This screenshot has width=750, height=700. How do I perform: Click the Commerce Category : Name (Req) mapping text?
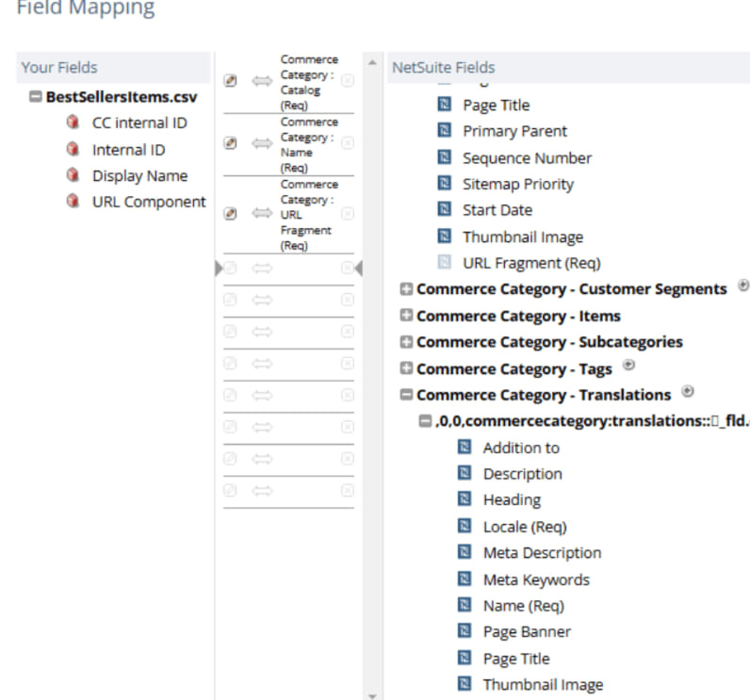309,144
